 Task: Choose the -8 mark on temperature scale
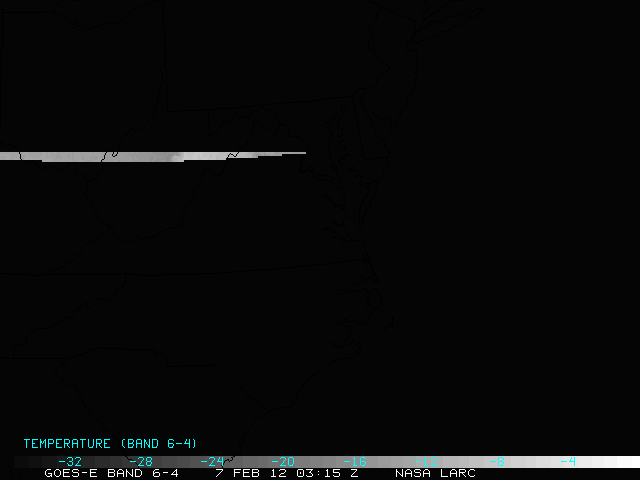coord(496,462)
